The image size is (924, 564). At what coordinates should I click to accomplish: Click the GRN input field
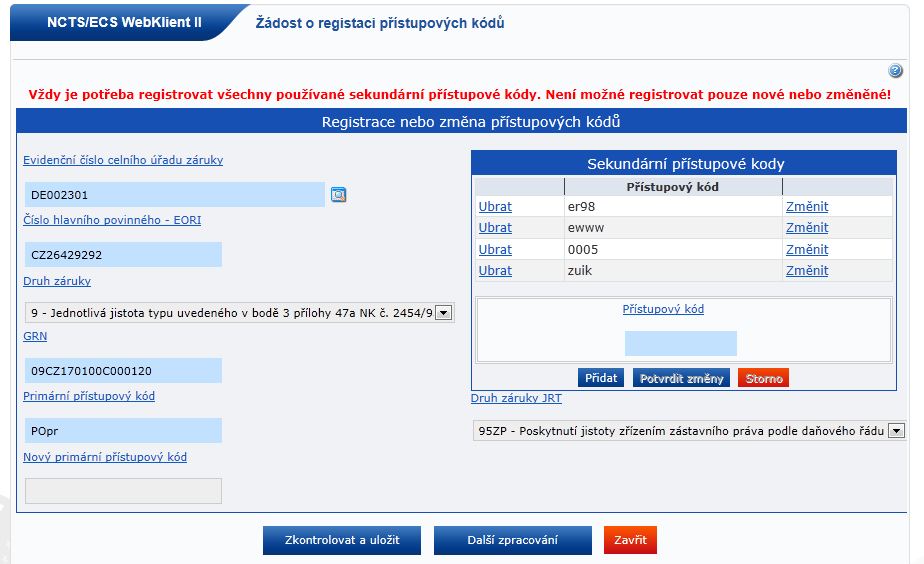pyautogui.click(x=123, y=371)
